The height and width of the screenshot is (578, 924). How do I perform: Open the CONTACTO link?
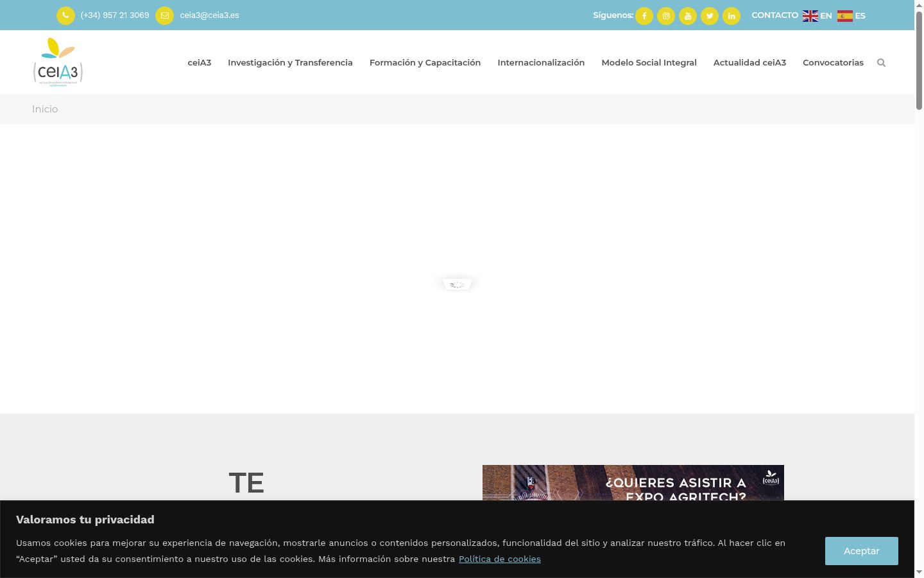tap(775, 15)
